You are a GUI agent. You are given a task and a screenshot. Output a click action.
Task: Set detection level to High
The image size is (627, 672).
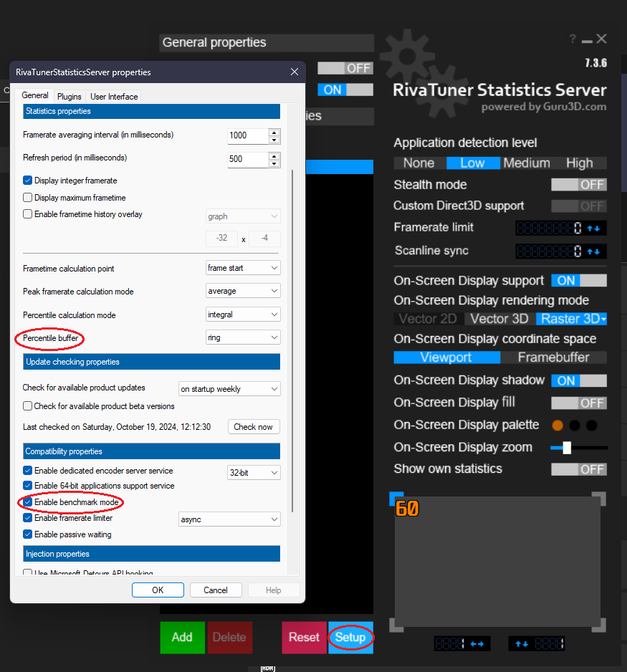tap(580, 163)
